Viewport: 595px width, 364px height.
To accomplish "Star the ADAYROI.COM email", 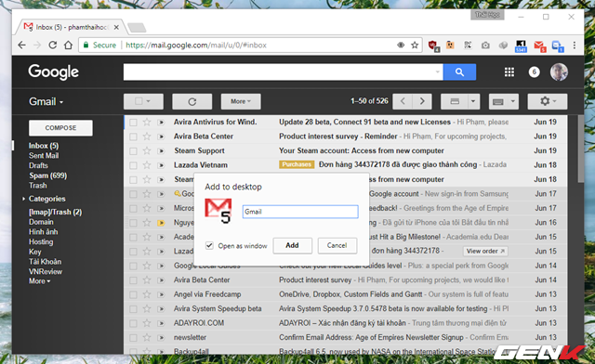I will (x=147, y=323).
